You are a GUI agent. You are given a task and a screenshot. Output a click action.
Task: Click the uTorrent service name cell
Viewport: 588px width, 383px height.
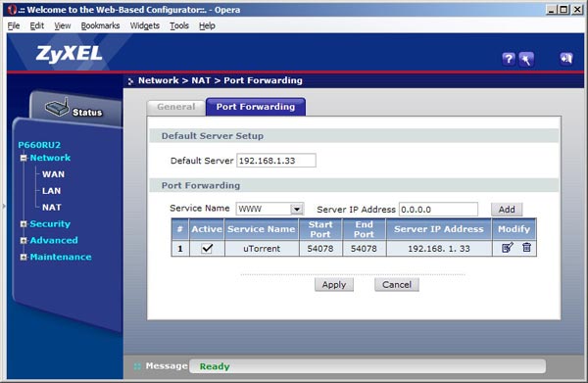click(262, 249)
